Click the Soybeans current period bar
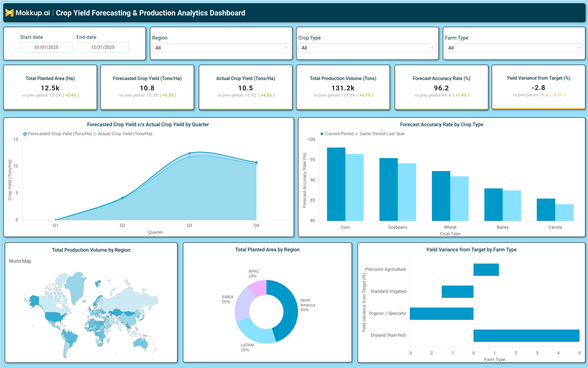The image size is (588, 368). (388, 189)
